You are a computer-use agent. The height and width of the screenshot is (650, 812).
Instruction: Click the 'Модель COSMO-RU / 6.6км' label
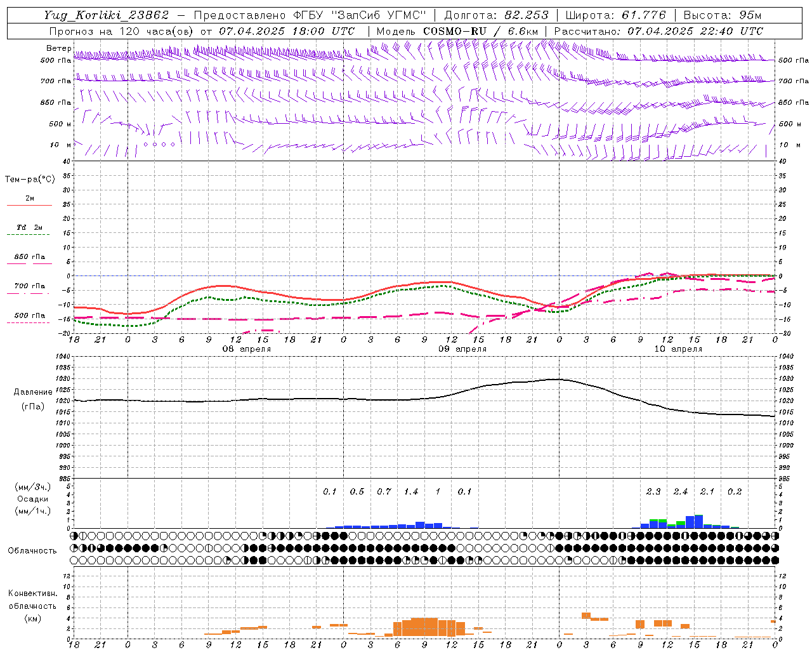457,31
